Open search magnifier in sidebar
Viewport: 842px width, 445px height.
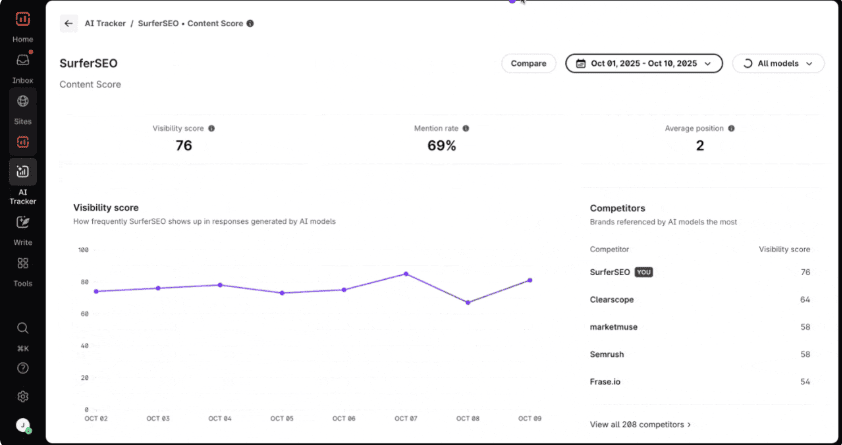coord(23,328)
